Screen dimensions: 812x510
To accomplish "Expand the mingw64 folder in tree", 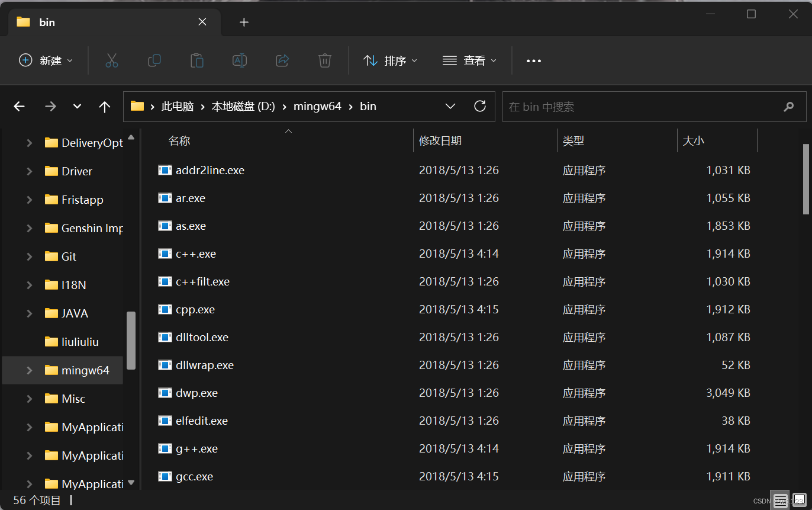I will pos(29,370).
